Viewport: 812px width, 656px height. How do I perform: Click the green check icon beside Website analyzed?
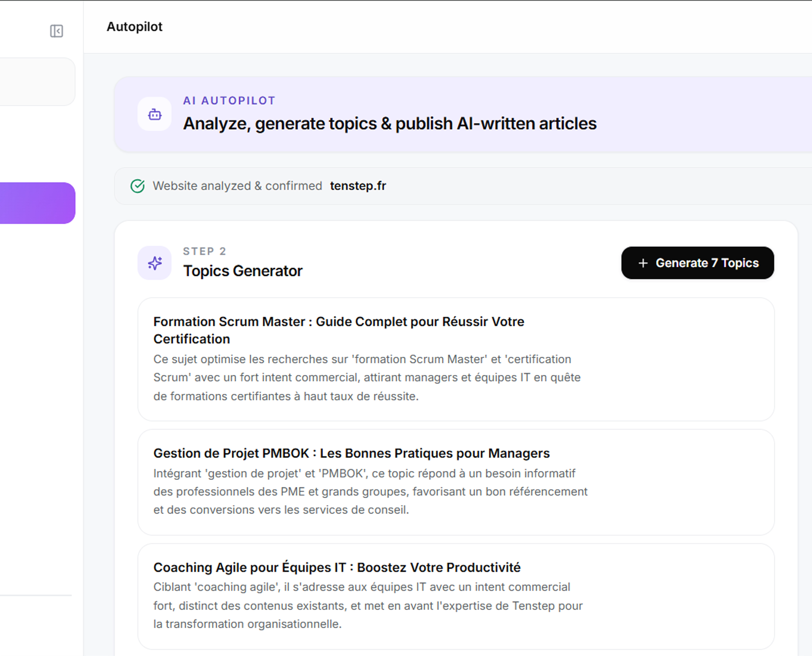tap(137, 186)
